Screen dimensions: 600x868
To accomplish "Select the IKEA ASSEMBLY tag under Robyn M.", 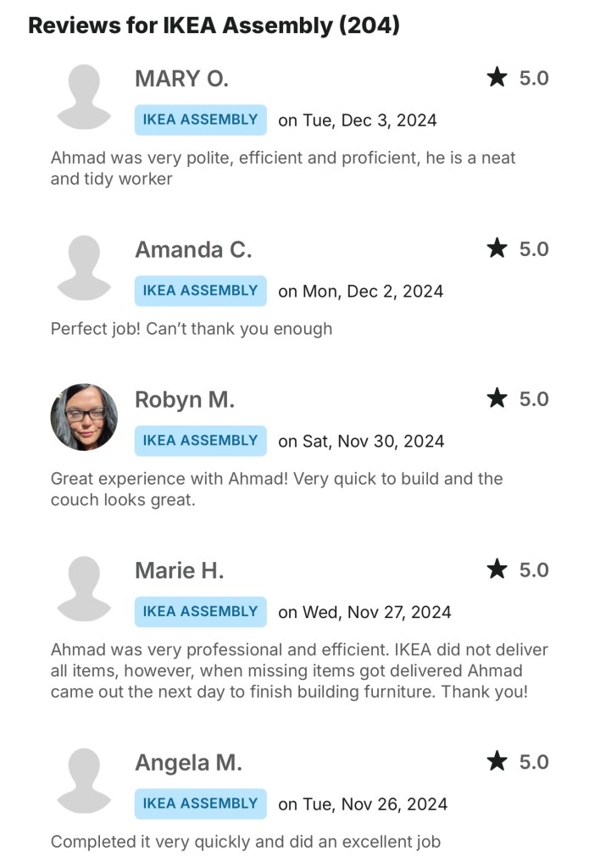I will [200, 441].
